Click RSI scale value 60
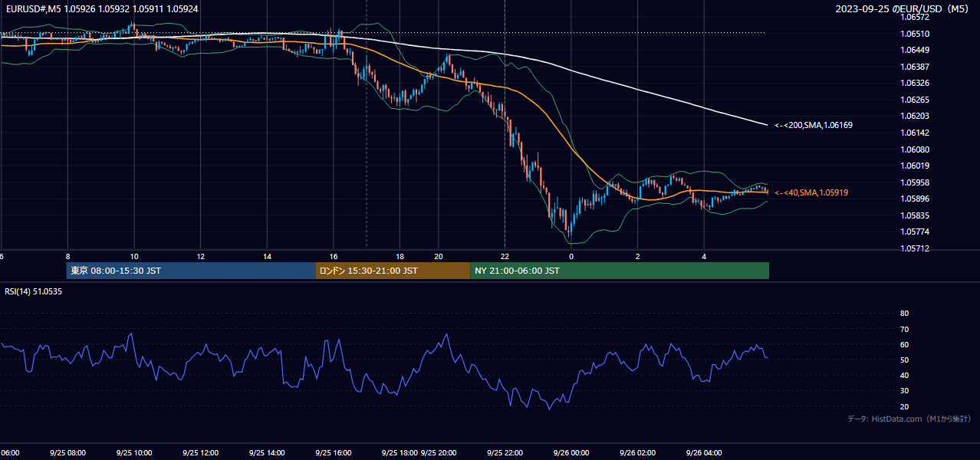Screen dimensions: 980x460 (904, 344)
